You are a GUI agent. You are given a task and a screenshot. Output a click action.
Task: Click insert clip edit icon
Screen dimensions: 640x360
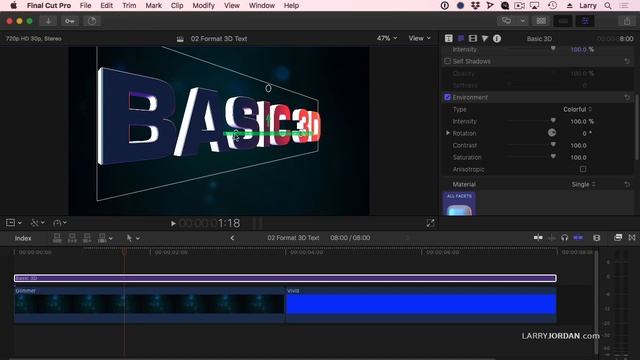tap(72, 238)
